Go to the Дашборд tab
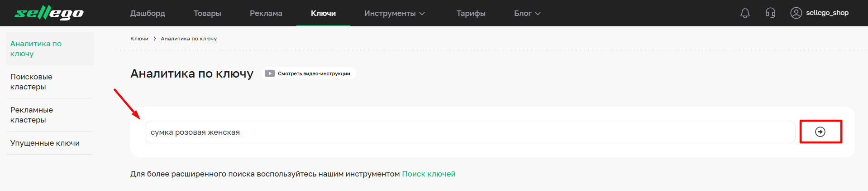This screenshot has width=868, height=191. 148,13
